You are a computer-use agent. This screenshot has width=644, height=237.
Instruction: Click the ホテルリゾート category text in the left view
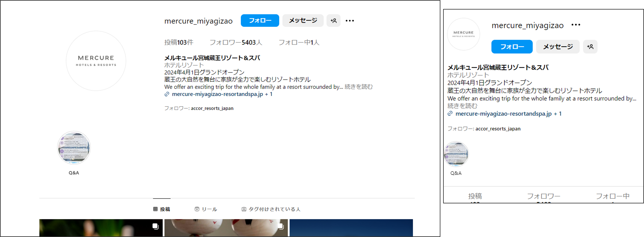(x=184, y=65)
